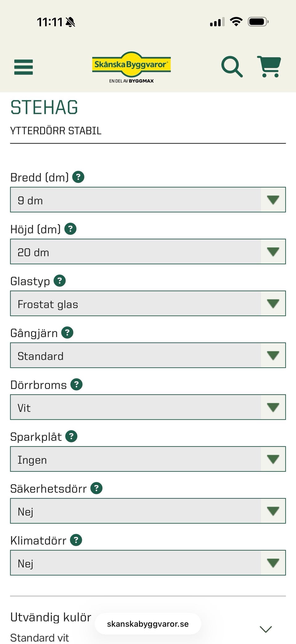Image resolution: width=296 pixels, height=644 pixels.
Task: Tap the skanskabyggvaror.se address pill
Action: tap(148, 624)
